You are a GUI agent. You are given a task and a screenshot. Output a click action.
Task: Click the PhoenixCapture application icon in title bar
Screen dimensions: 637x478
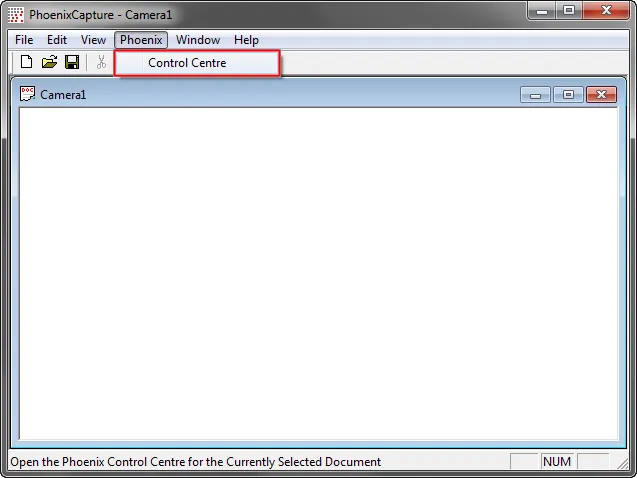pyautogui.click(x=16, y=15)
